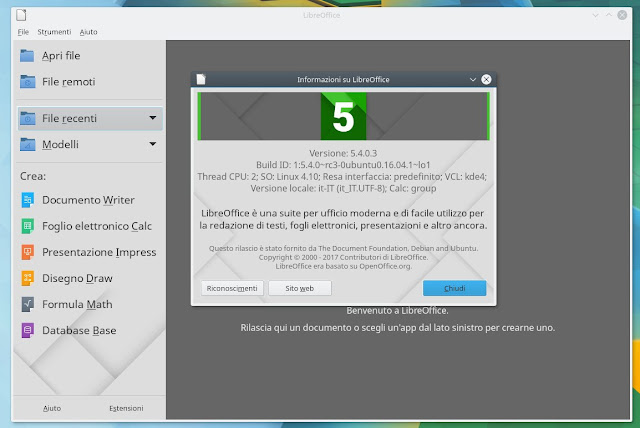Click the Base database icon

click(27, 330)
